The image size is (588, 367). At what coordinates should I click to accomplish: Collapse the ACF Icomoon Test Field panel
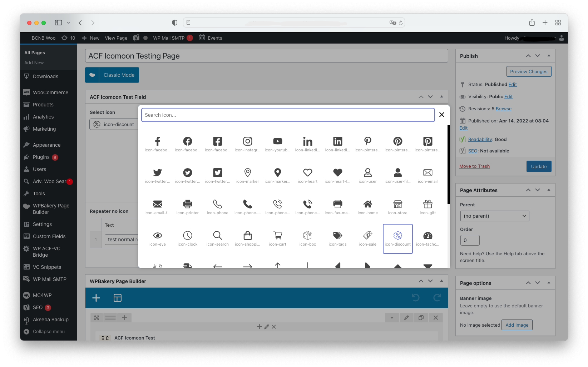coord(441,97)
